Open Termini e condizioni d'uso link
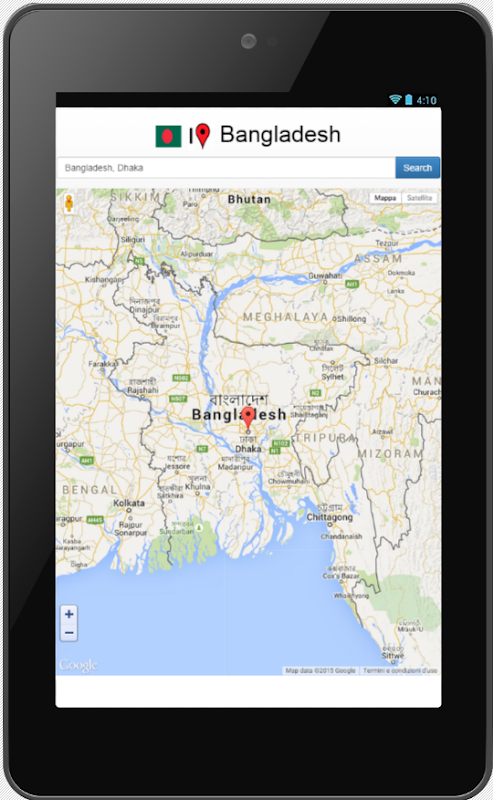Viewport: 493px width, 800px height. point(400,670)
